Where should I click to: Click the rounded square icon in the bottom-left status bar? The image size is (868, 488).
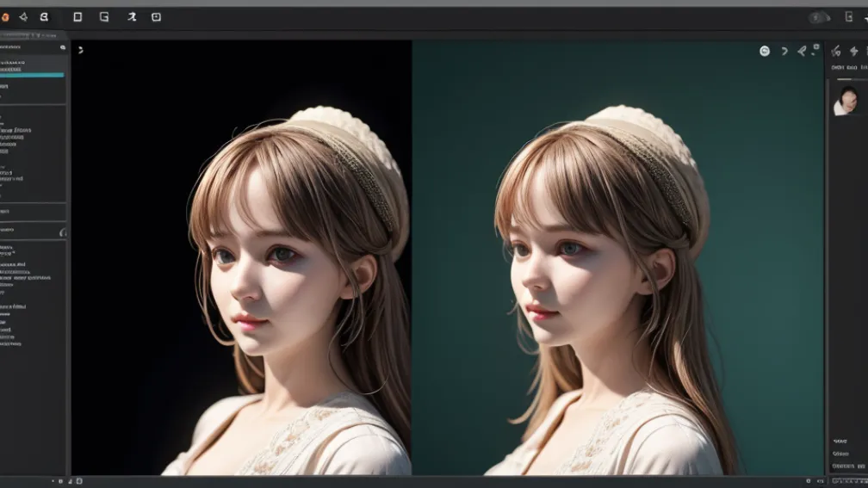pyautogui.click(x=79, y=481)
